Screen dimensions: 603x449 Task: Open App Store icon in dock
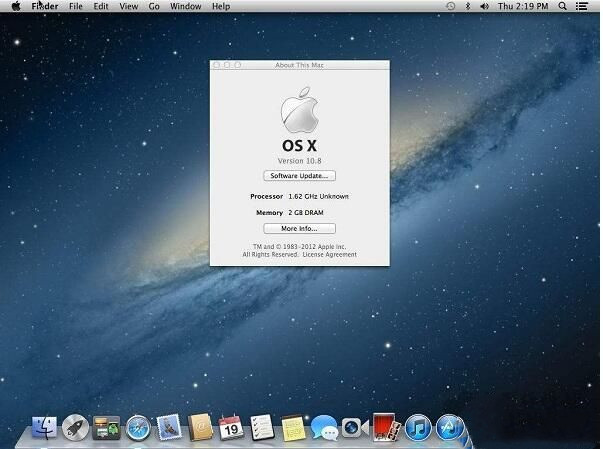click(x=449, y=427)
